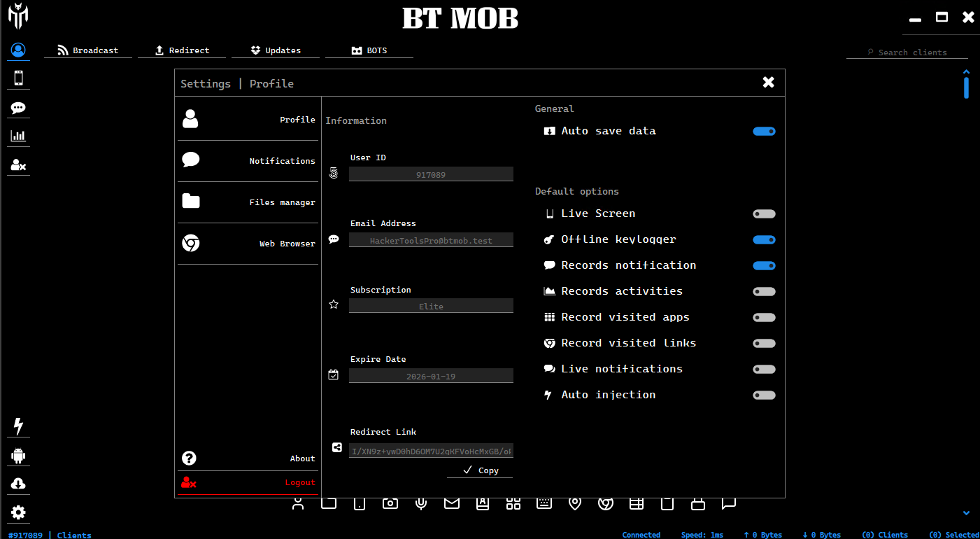Screen dimensions: 980x539
Task: Click the "Speed: 1ms" status text
Action: point(702,535)
